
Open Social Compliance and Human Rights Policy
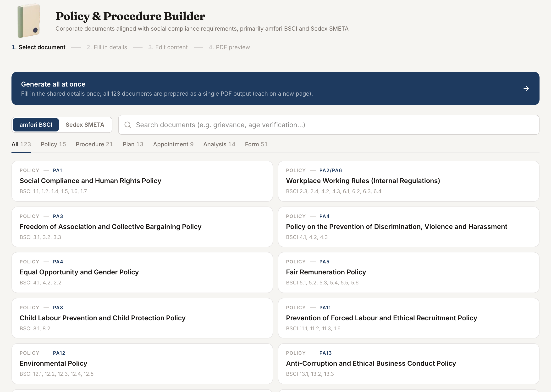(x=142, y=181)
